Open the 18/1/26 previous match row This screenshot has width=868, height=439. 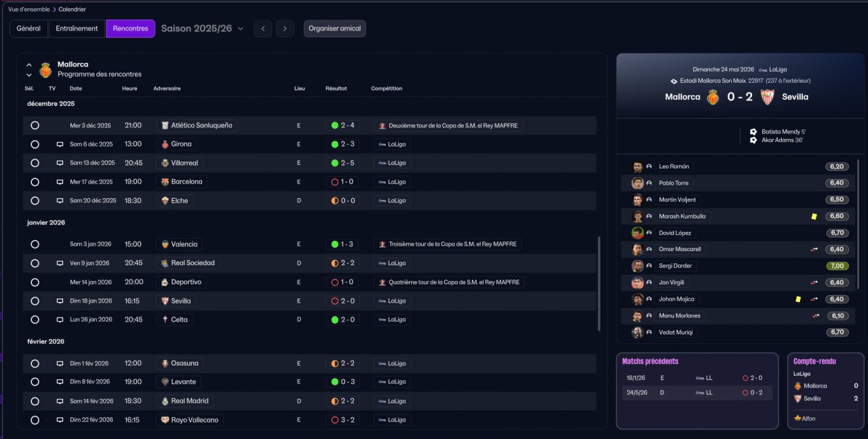tap(697, 378)
